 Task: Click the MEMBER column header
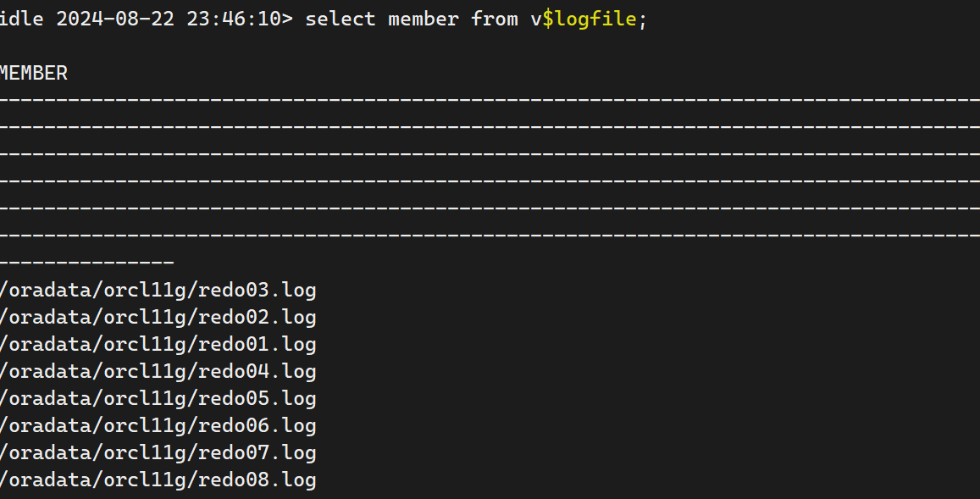tap(34, 74)
